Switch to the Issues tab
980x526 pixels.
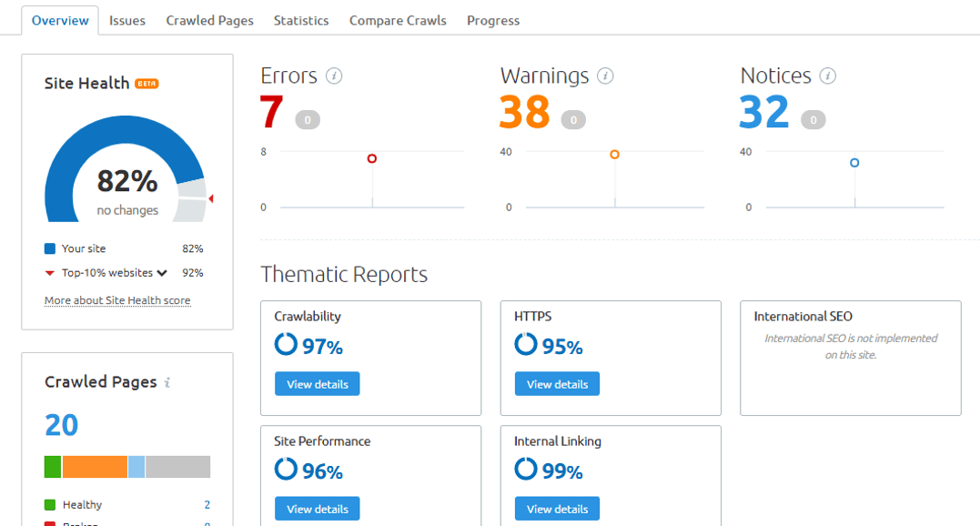pos(126,21)
